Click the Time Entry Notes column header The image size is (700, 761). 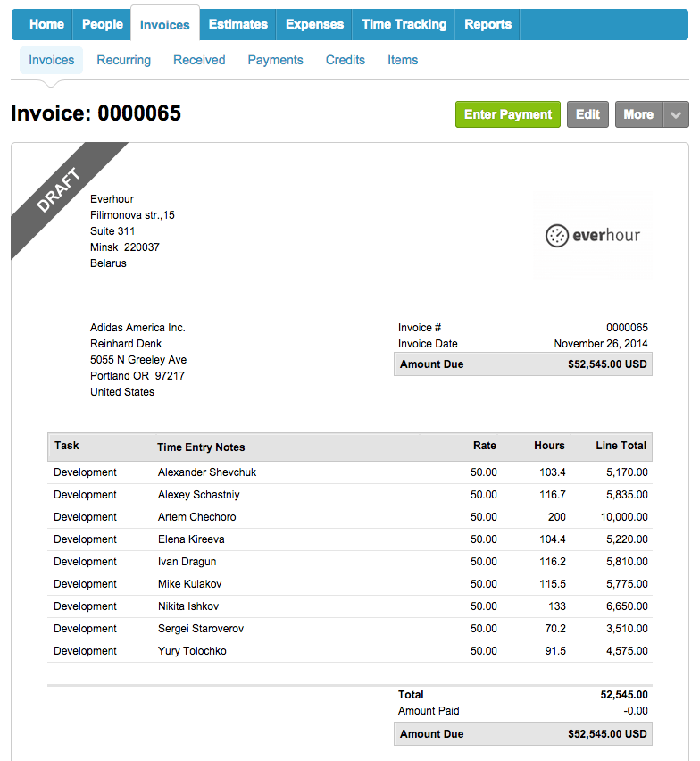pos(201,447)
